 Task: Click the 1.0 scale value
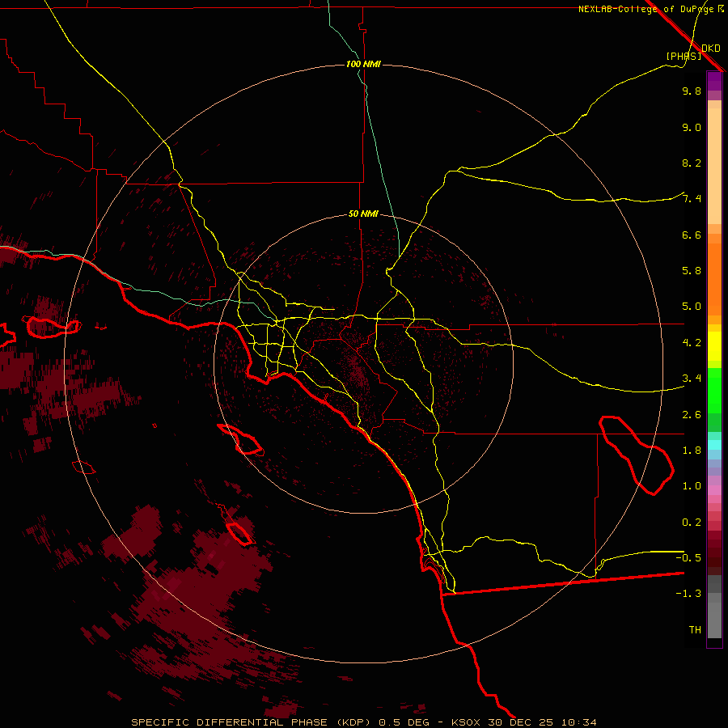coord(692,486)
